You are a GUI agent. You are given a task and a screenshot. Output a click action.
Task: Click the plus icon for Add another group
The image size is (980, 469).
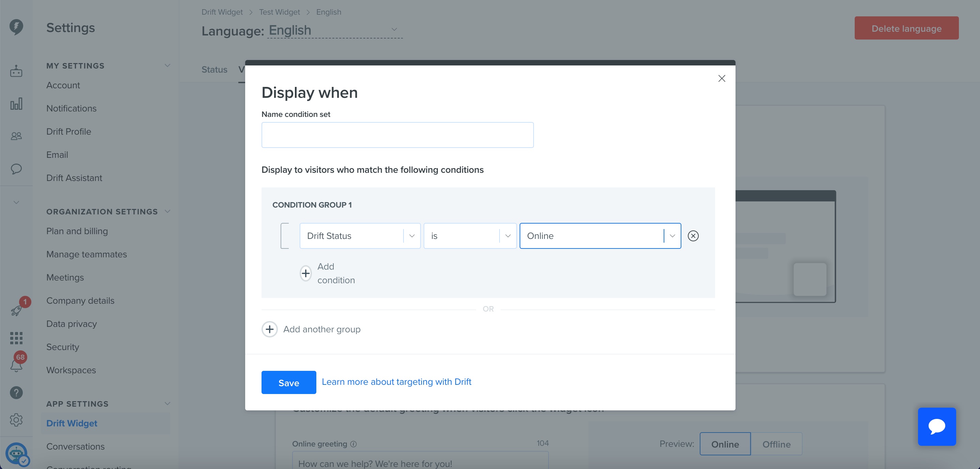(269, 329)
